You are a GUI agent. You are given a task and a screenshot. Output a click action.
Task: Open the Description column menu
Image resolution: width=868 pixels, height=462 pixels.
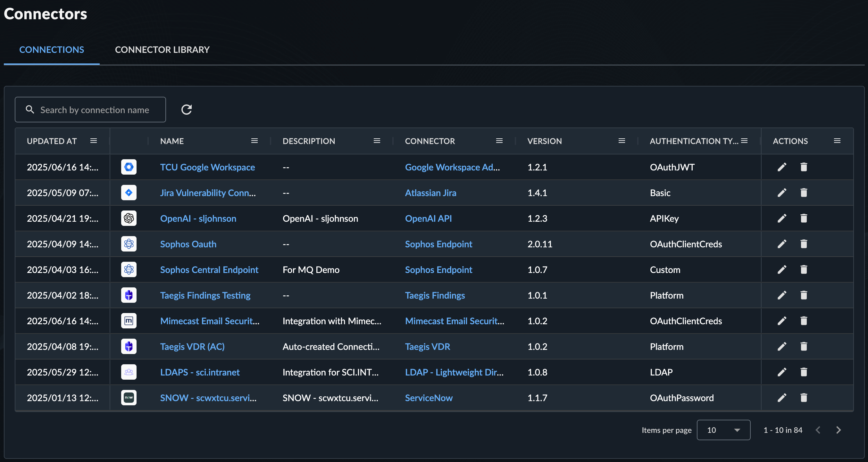coord(377,141)
